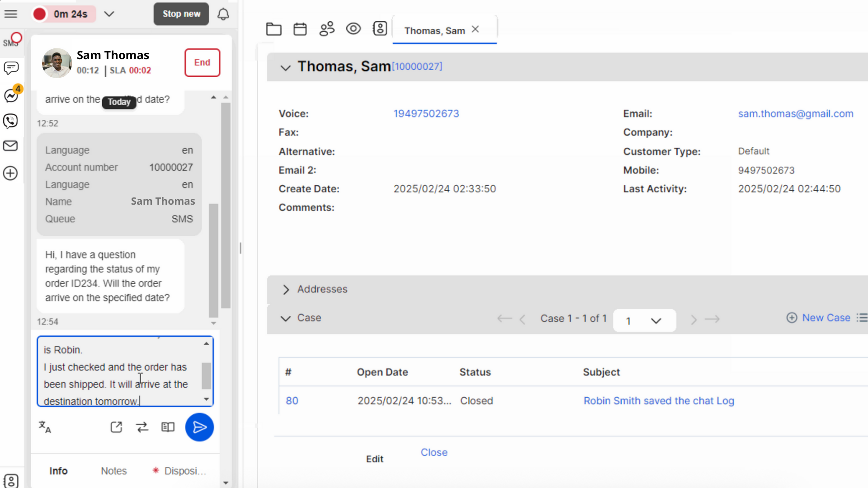Open the calendar icon in top toolbar

coord(300,29)
